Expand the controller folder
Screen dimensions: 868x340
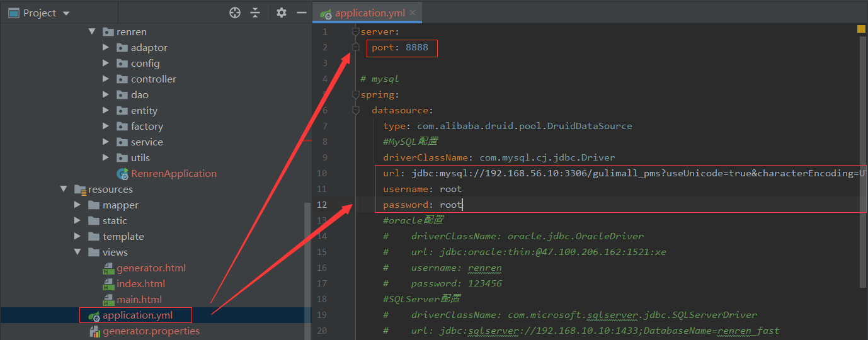(x=106, y=79)
